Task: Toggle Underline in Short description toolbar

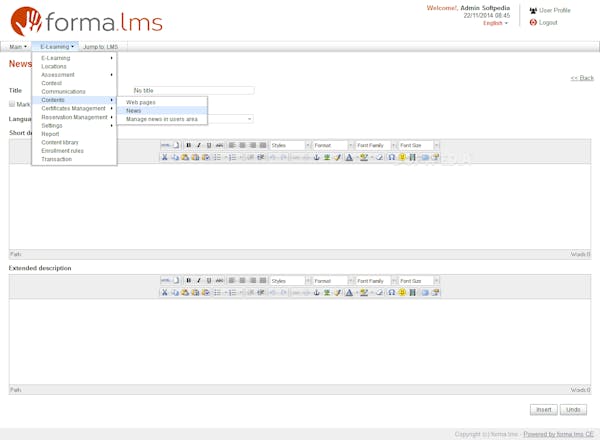Action: click(x=209, y=145)
